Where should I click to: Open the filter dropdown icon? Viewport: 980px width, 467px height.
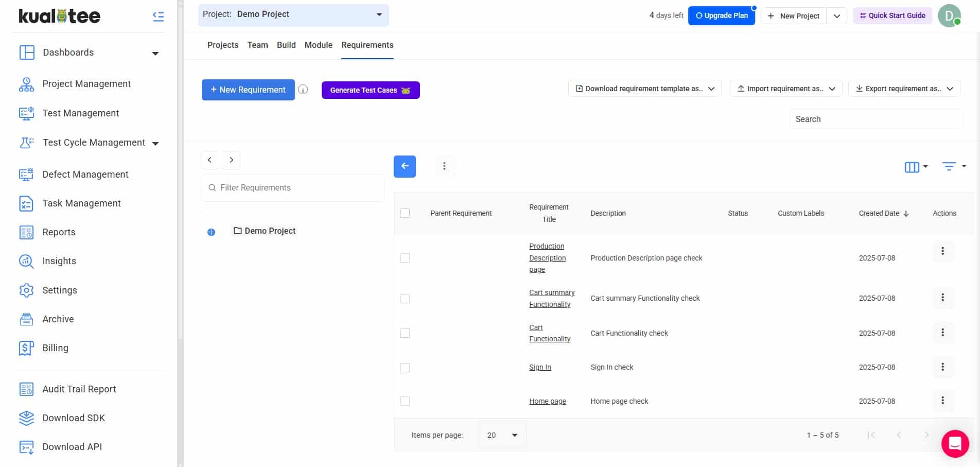tap(954, 166)
